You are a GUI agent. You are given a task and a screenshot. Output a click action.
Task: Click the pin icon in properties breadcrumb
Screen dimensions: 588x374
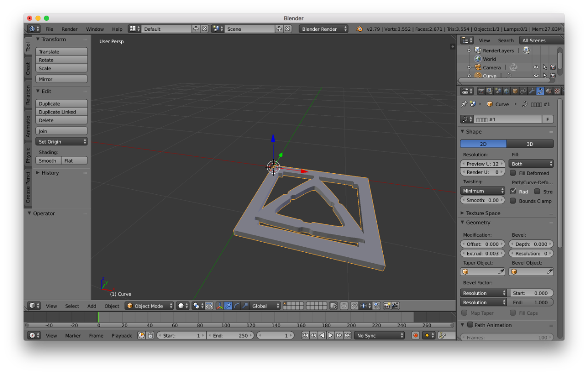464,104
